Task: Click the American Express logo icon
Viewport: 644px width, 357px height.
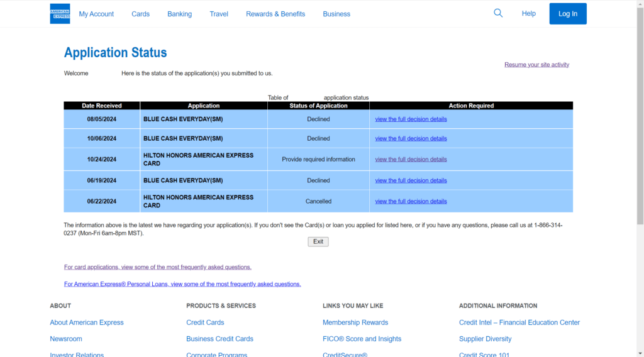Action: tap(60, 14)
